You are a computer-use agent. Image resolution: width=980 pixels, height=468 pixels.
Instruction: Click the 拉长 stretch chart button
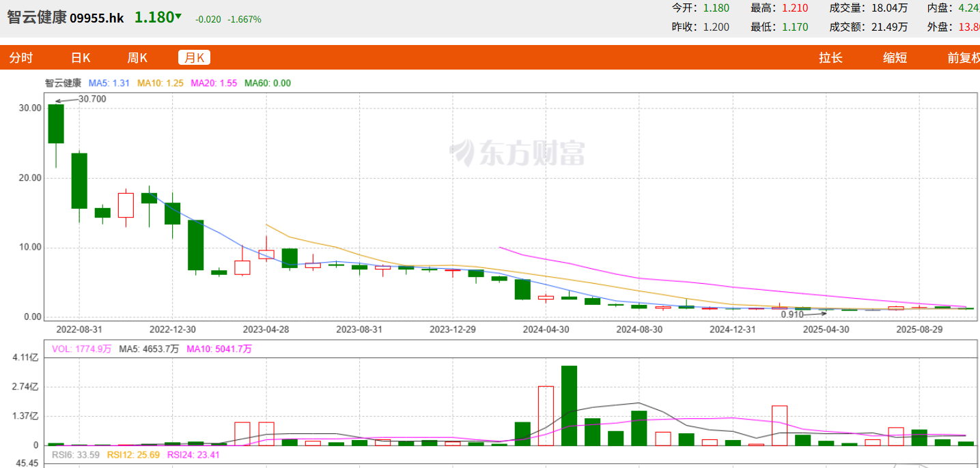[831, 58]
